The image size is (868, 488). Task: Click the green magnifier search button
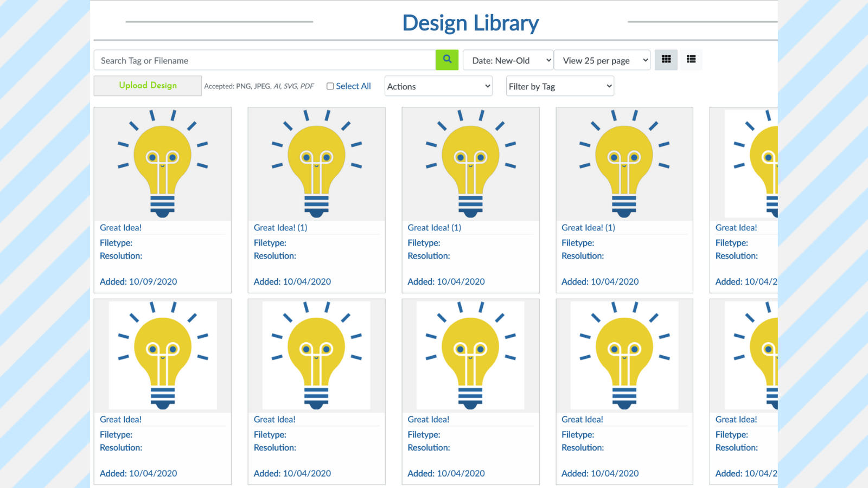click(x=447, y=60)
